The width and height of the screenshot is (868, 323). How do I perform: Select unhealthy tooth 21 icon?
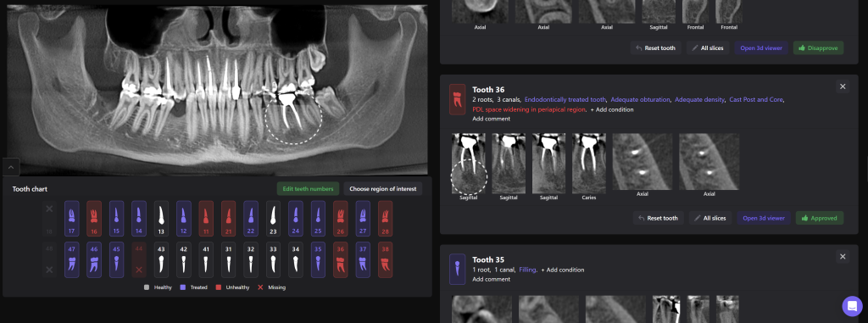pos(229,219)
